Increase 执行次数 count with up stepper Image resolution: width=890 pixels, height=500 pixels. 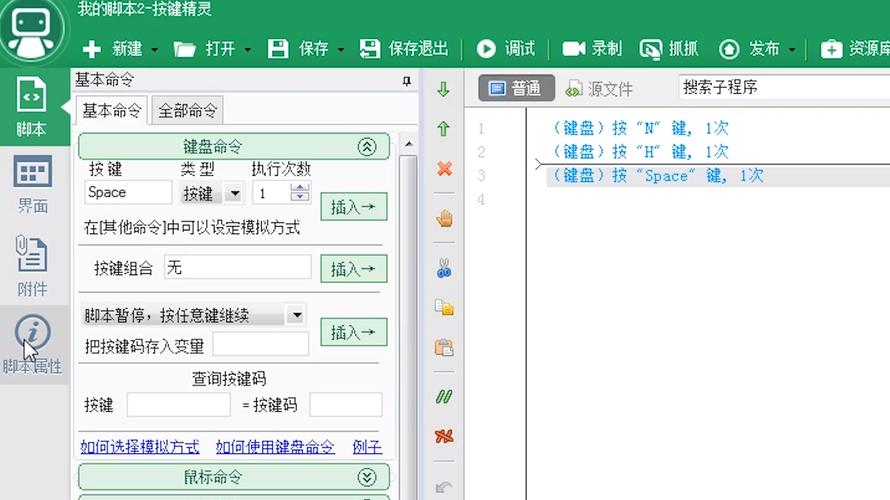pyautogui.click(x=301, y=188)
